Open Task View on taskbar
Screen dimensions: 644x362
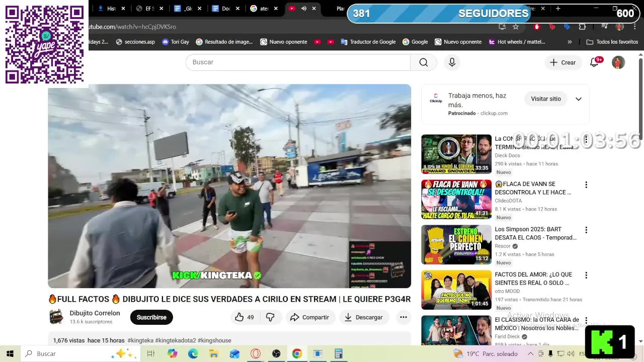[150, 353]
